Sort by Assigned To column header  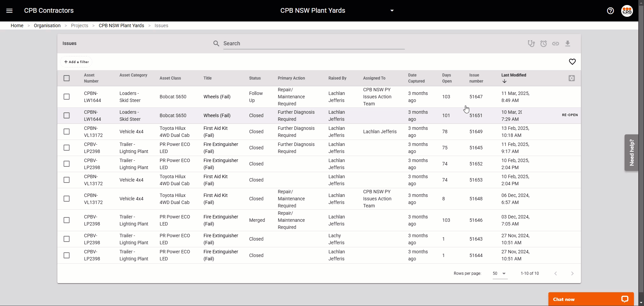(x=374, y=78)
